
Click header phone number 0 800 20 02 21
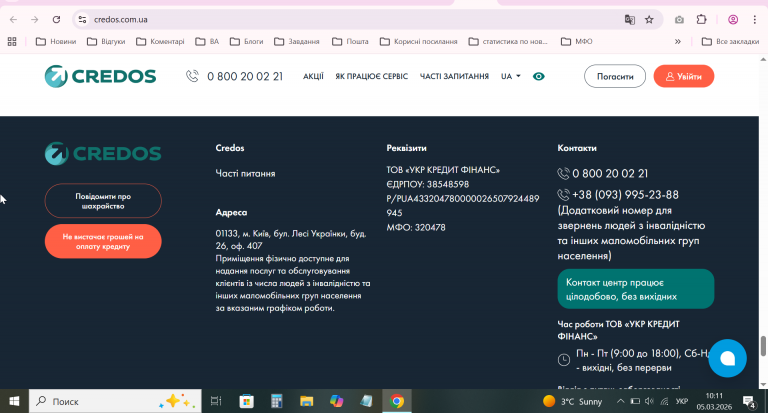tap(245, 76)
